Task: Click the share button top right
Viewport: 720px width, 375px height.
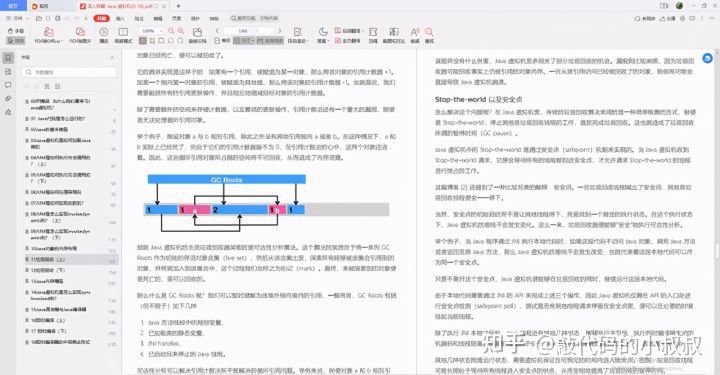Action: click(x=667, y=18)
